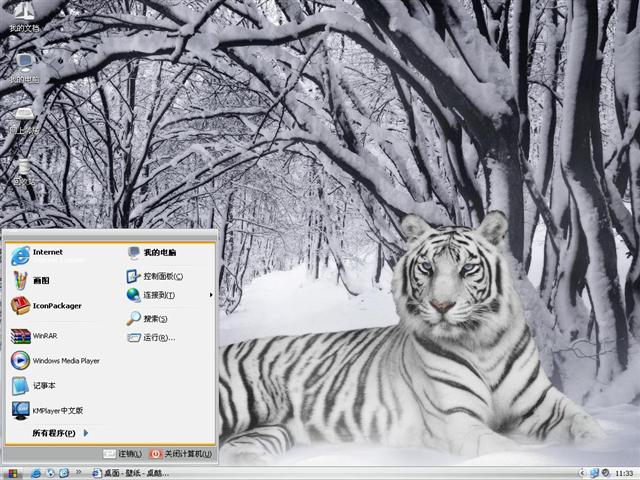Screen dimensions: 640x480
Task: Open the 我的文档 desktop icon
Action: coord(24,17)
